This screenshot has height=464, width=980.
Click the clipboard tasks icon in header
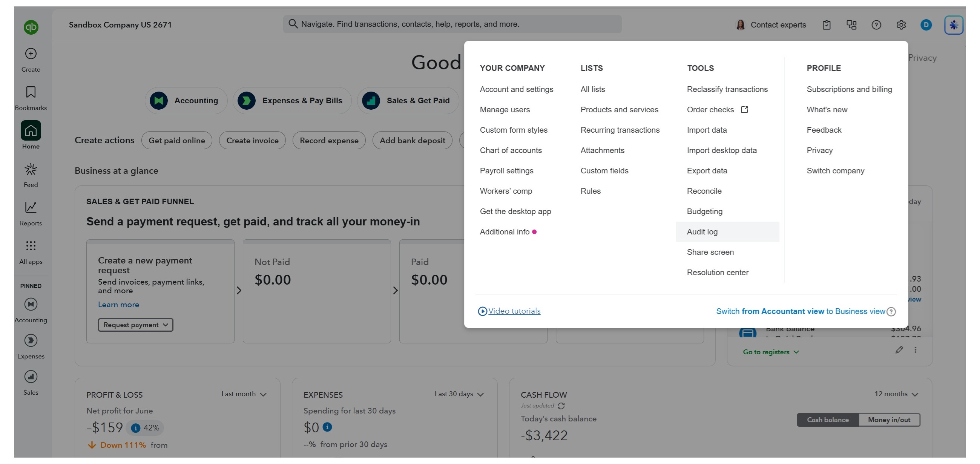point(826,25)
